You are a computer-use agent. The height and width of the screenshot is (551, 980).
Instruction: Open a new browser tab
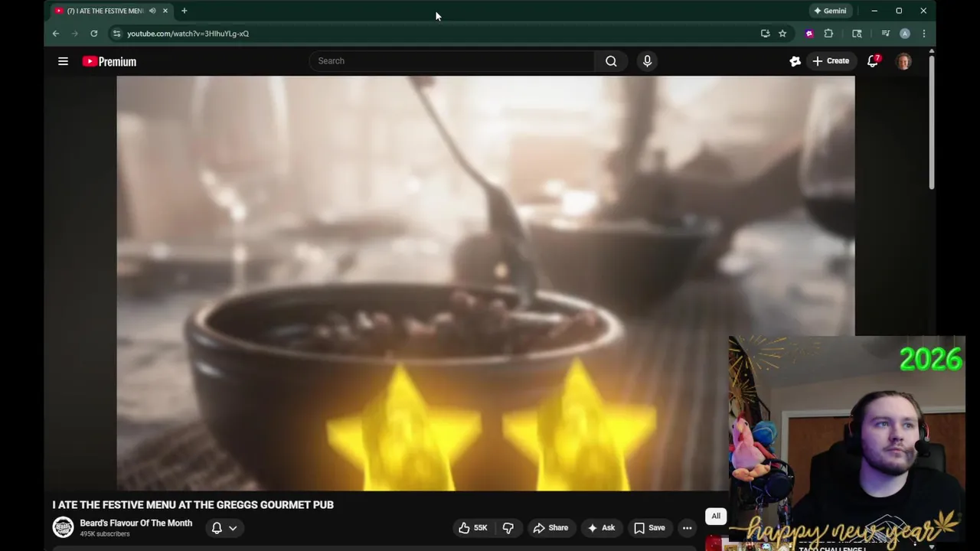pos(184,11)
